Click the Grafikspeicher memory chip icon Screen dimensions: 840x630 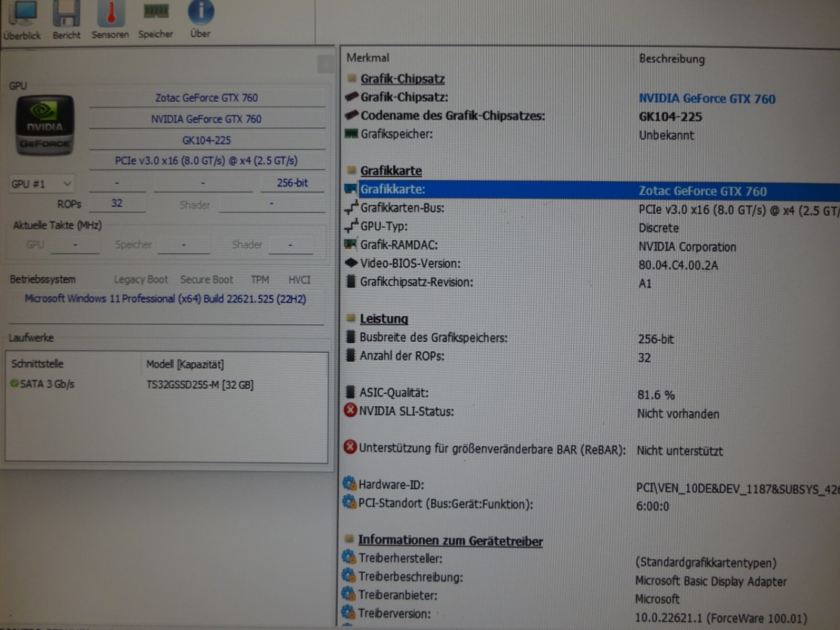pos(351,133)
